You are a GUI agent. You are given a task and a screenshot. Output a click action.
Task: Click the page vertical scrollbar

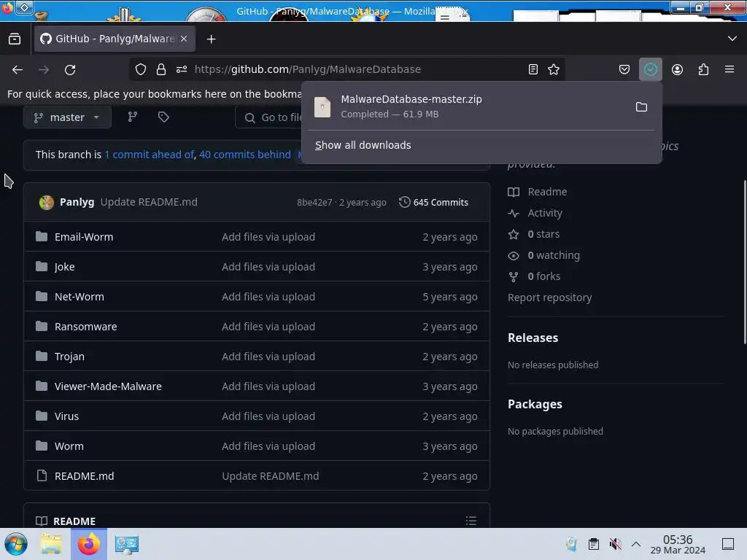click(744, 262)
